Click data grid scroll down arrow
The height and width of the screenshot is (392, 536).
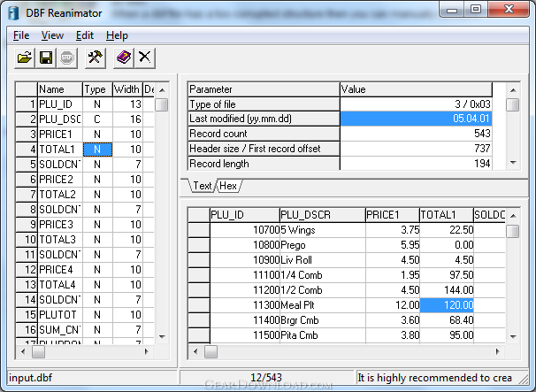pos(513,337)
